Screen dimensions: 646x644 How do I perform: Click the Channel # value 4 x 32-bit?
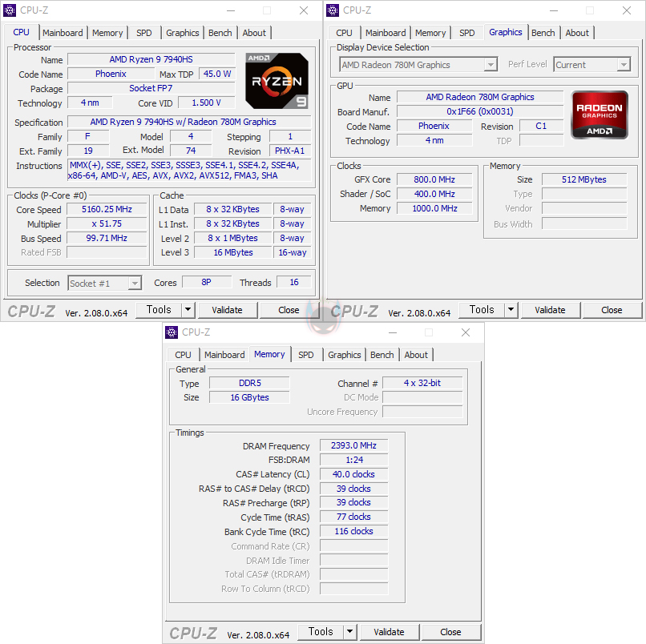pyautogui.click(x=422, y=383)
